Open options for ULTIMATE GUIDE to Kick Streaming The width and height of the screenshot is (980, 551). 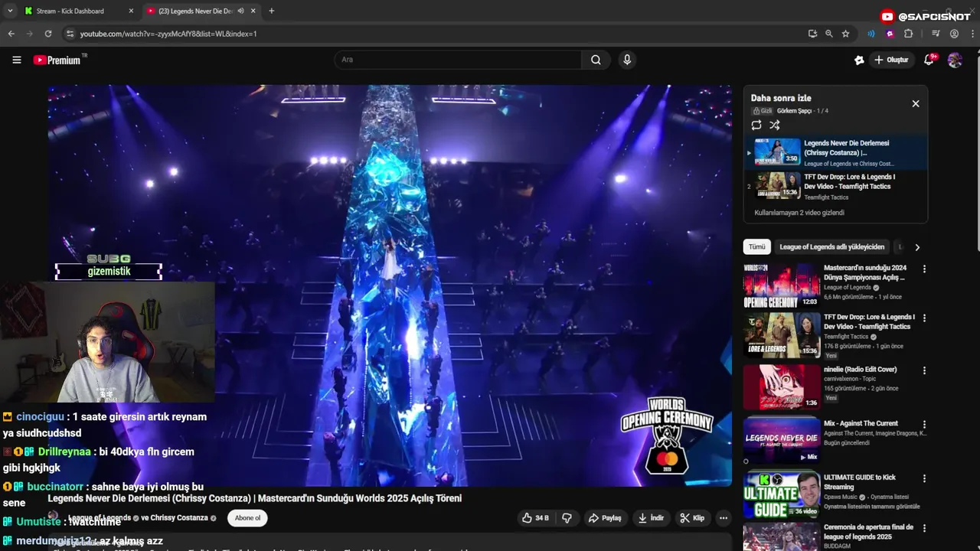[924, 478]
